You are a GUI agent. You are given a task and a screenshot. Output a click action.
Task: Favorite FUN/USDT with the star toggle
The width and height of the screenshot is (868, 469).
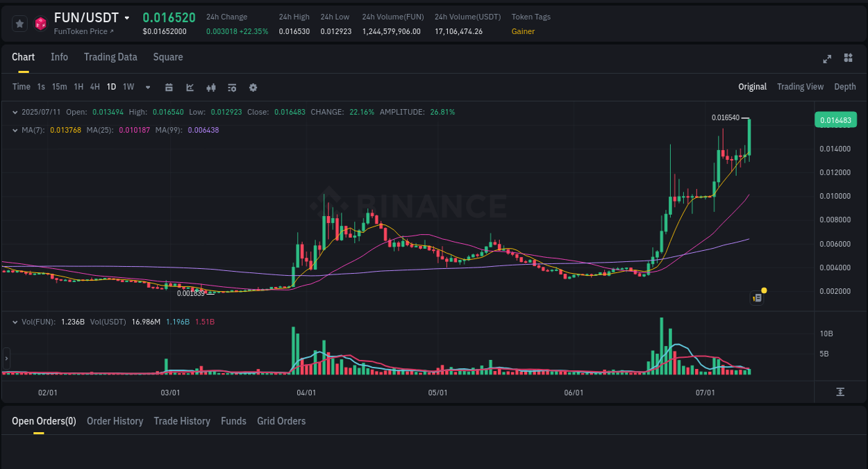tap(19, 23)
